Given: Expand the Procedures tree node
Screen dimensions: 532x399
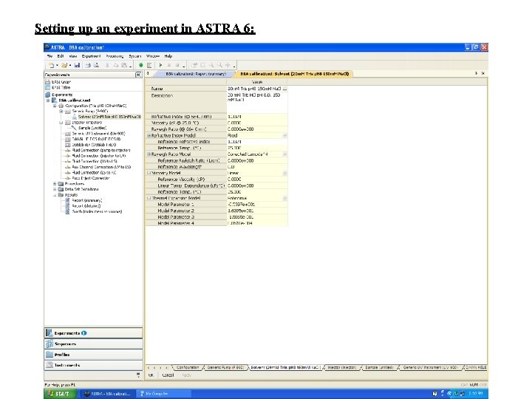Looking at the screenshot, I should click(54, 183).
